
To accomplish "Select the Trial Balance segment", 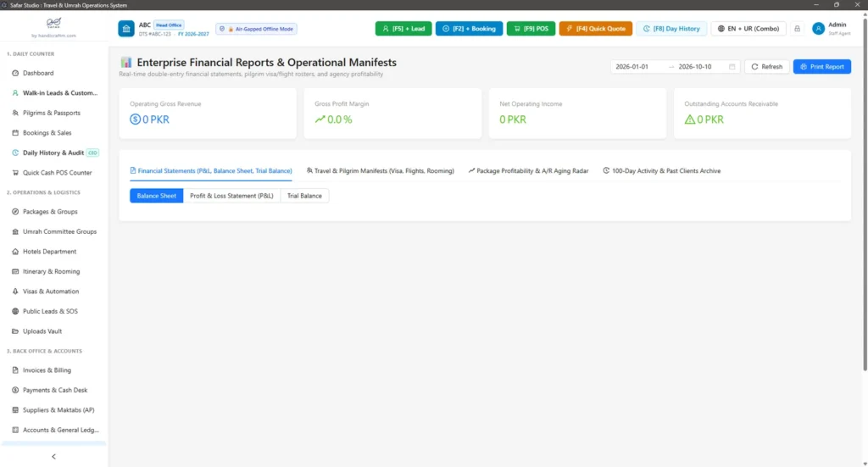I will click(x=304, y=196).
